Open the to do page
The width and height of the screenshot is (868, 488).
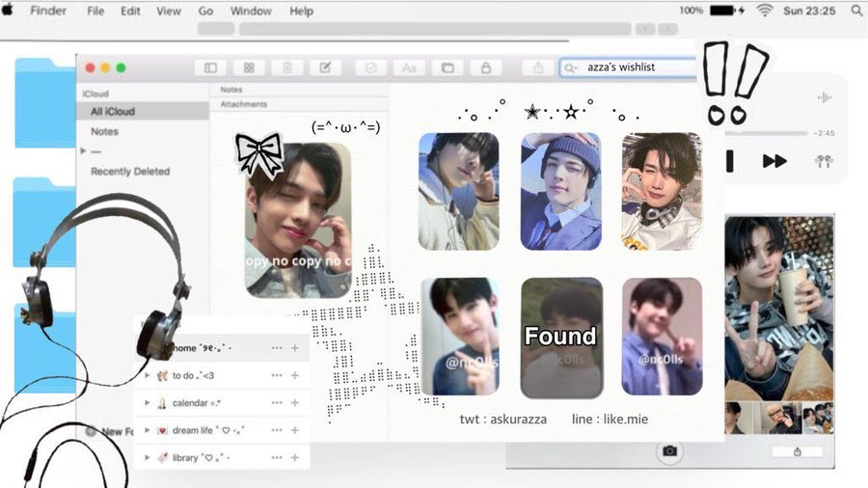pyautogui.click(x=193, y=376)
